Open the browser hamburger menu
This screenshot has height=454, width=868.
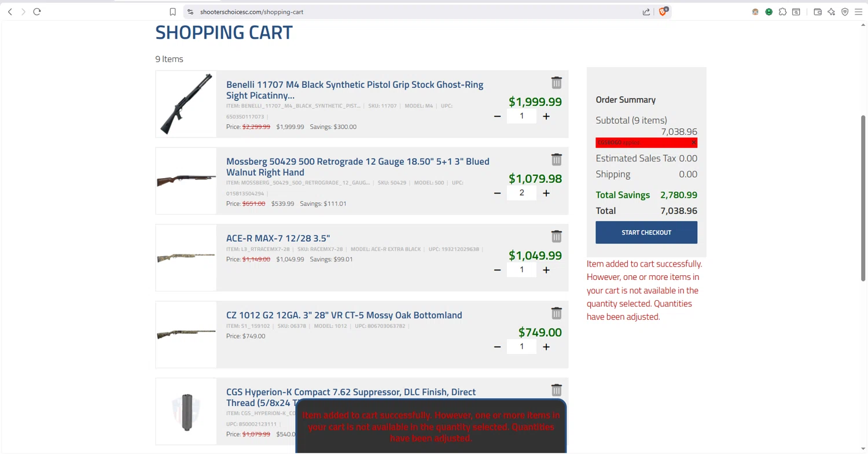(x=859, y=12)
